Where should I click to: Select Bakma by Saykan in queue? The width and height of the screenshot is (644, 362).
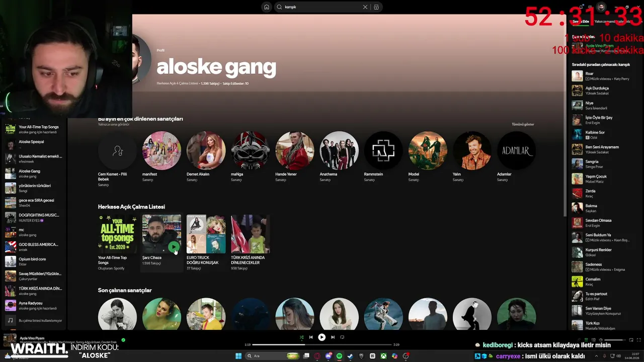click(x=606, y=208)
